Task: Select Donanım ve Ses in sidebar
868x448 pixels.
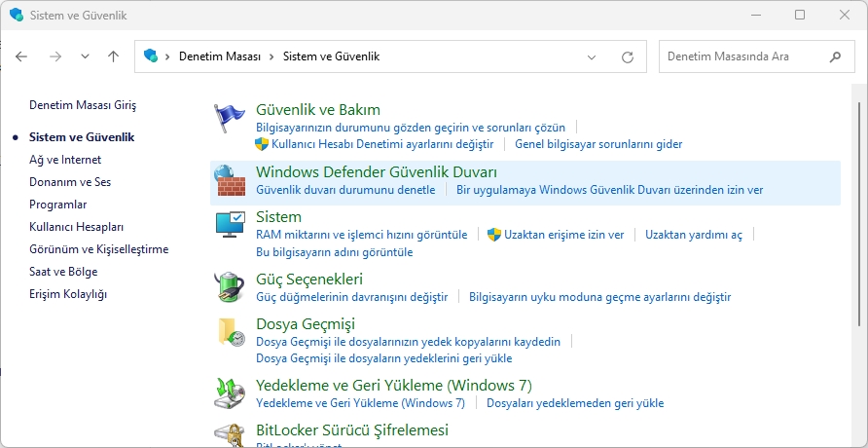Action: [x=70, y=182]
